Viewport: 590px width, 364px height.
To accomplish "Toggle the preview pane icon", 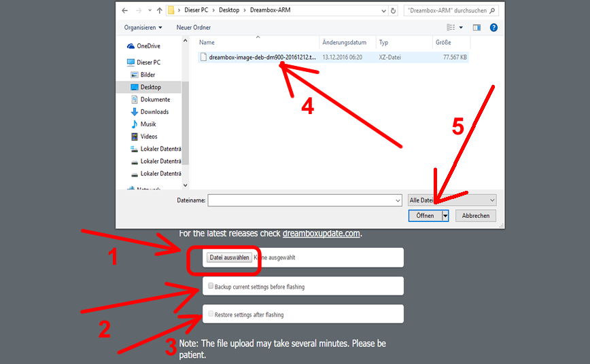I will pyautogui.click(x=476, y=28).
